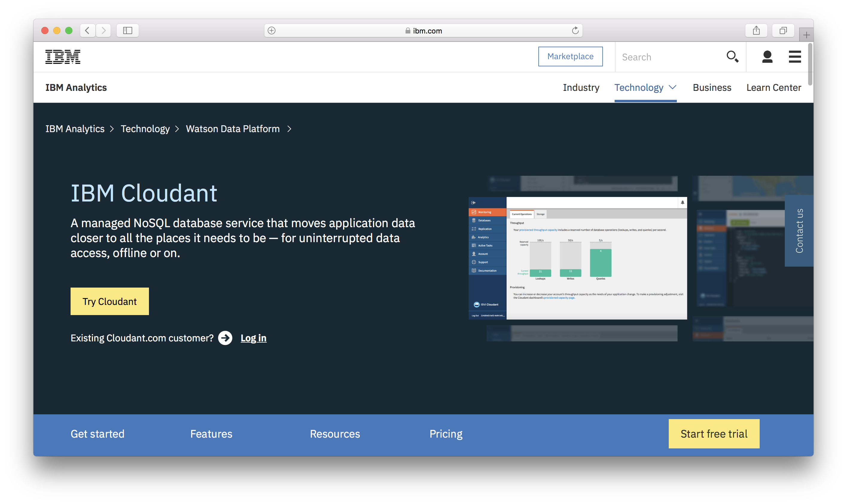
Task: Jump to Get started section
Action: point(98,434)
